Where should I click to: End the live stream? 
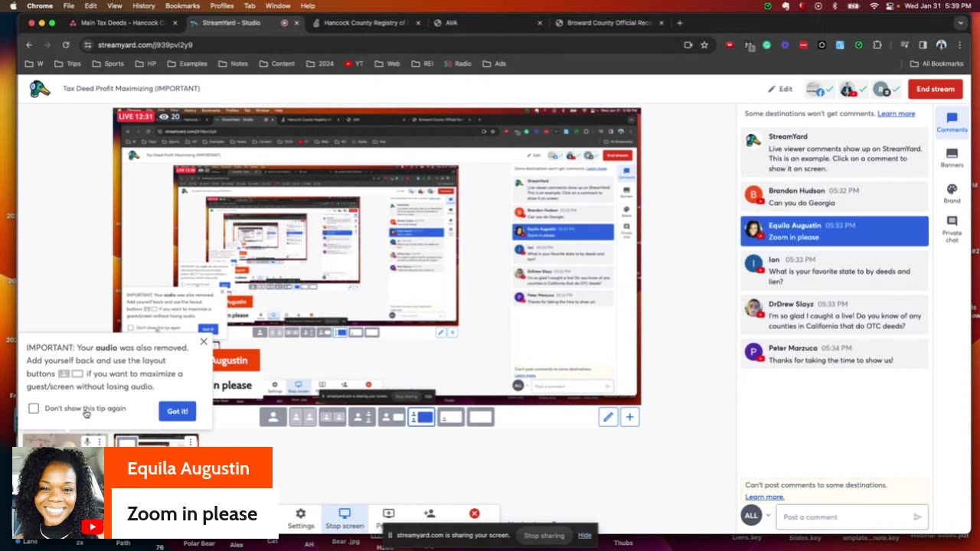(936, 89)
